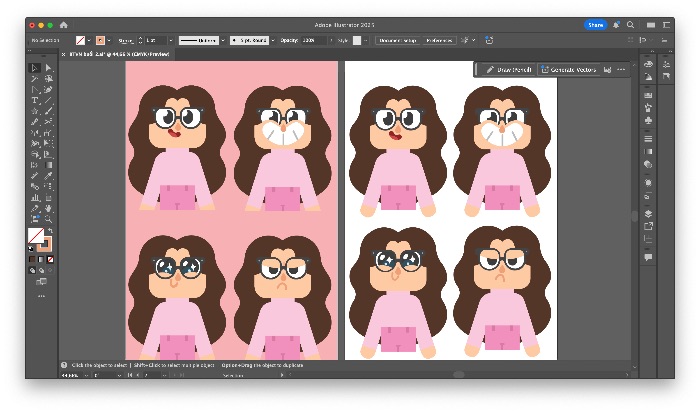Open the graphic style dropdown
This screenshot has height=412, width=700.
click(x=366, y=40)
